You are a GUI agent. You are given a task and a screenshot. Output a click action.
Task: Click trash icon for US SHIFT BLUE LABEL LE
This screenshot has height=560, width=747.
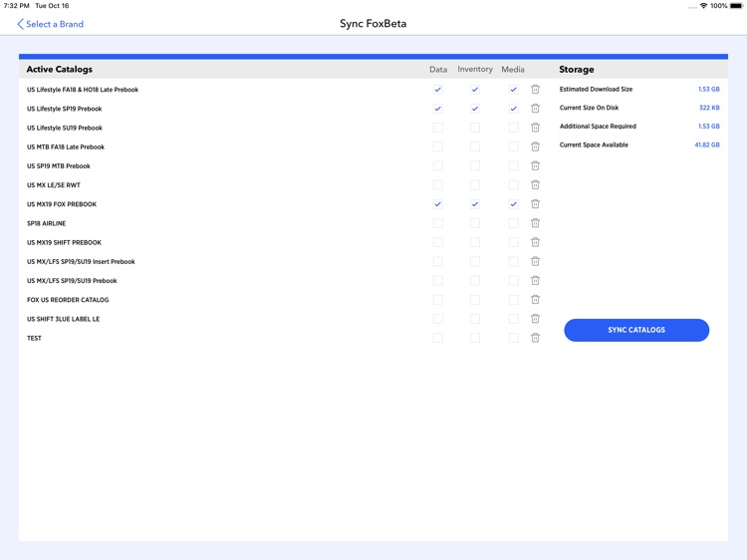tap(535, 319)
